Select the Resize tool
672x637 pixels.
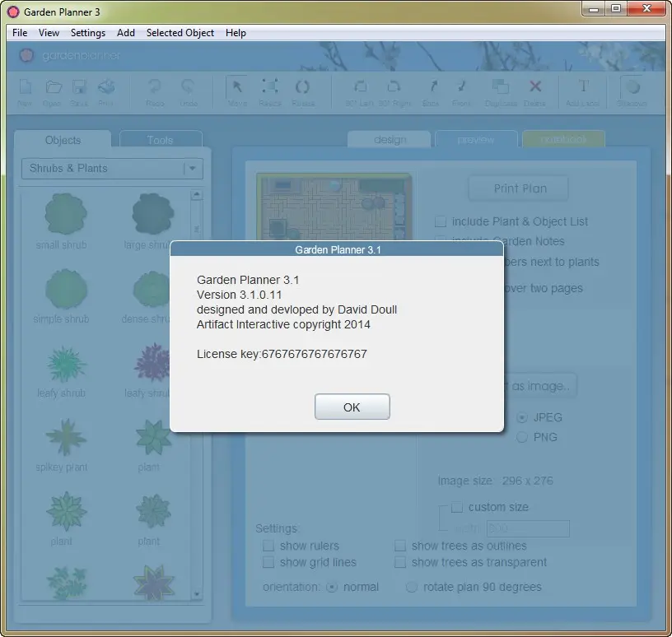pyautogui.click(x=270, y=86)
